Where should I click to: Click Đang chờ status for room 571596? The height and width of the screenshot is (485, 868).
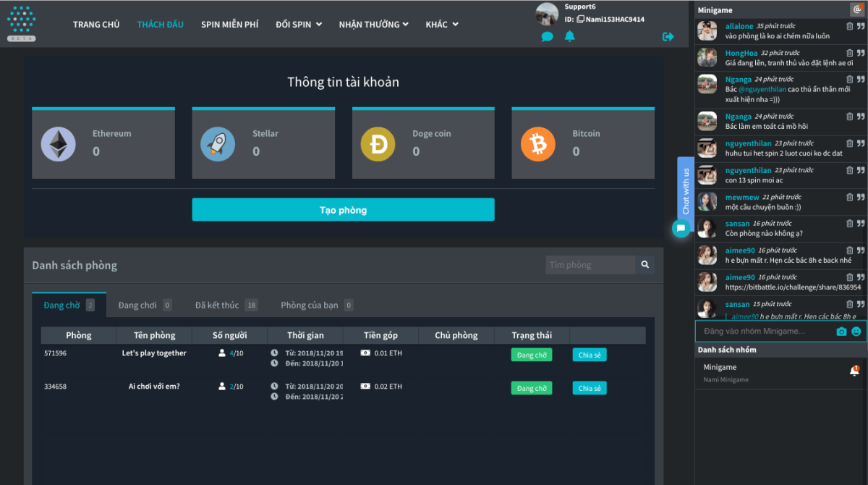tap(532, 355)
